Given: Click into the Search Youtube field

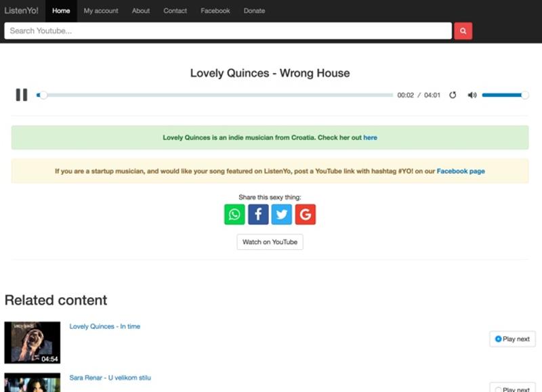Looking at the screenshot, I should click(x=228, y=31).
